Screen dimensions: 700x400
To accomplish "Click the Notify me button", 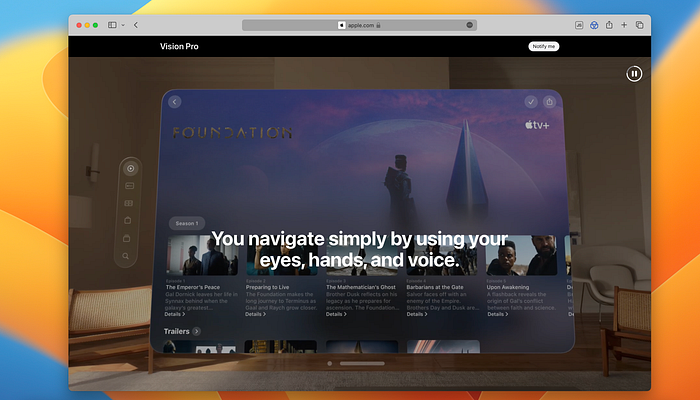I will point(544,46).
